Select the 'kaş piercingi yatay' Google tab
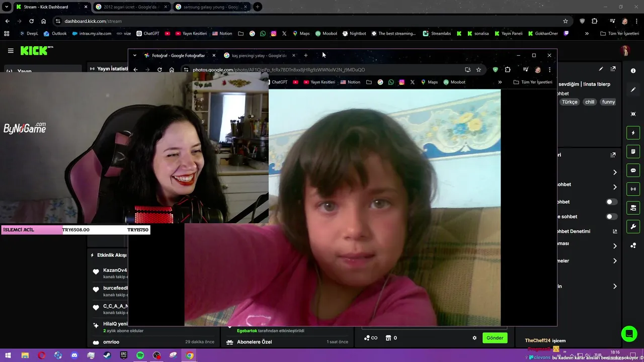The height and width of the screenshot is (362, 644). point(259,55)
